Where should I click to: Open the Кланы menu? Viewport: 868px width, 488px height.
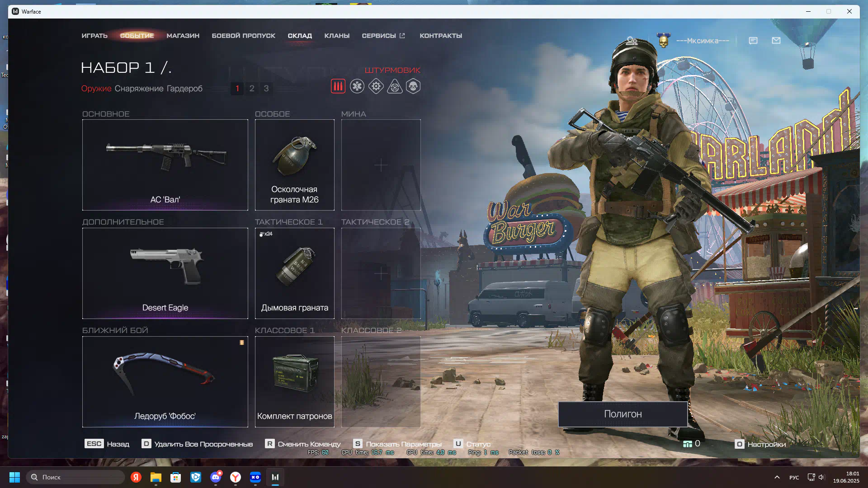point(337,36)
